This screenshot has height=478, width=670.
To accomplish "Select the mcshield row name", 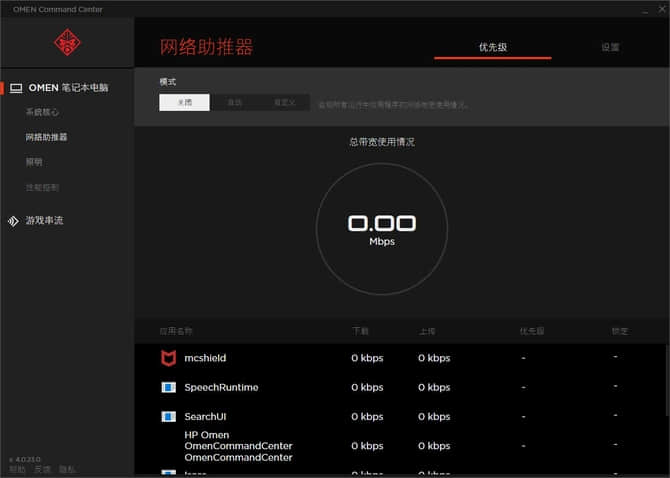I will point(205,358).
